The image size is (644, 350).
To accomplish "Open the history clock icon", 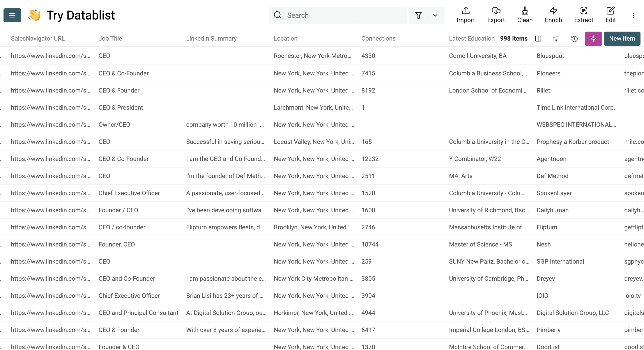I will [574, 39].
